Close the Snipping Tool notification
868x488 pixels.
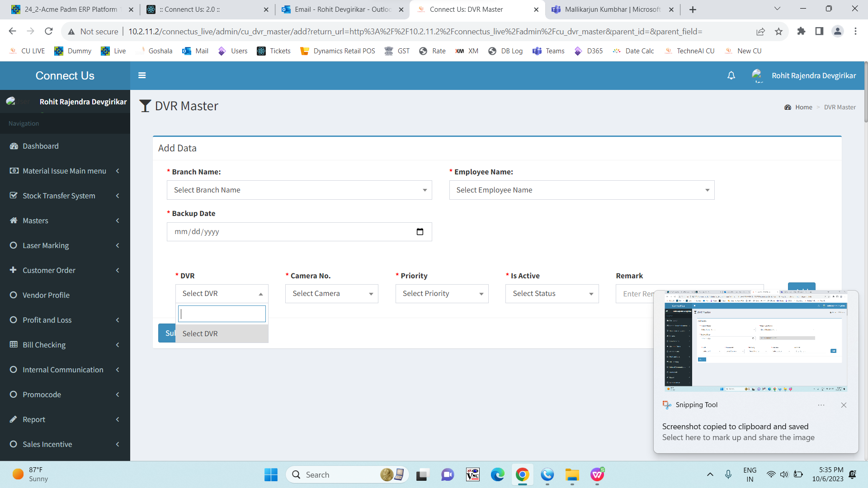(844, 405)
